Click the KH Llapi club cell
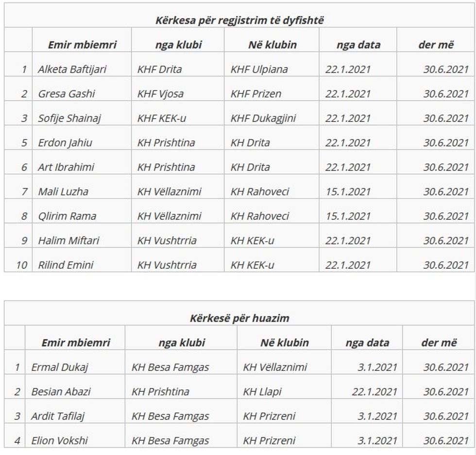The height and width of the screenshot is (455, 476). click(x=262, y=391)
